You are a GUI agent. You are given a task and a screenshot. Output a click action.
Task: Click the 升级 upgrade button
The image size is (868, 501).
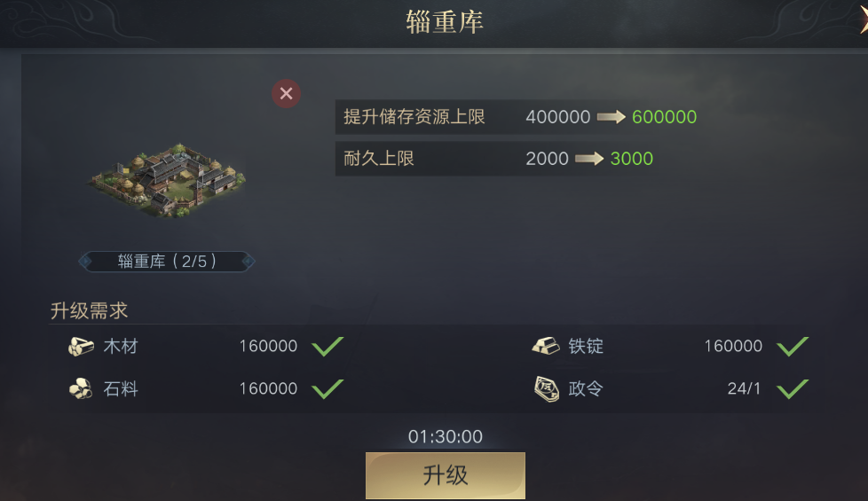[445, 475]
